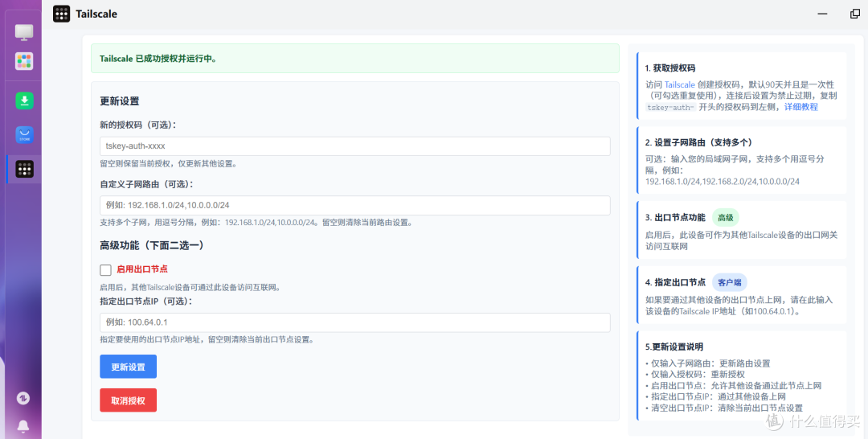Click the 仅输入授权码：重新授权 bullet line
This screenshot has height=439, width=868.
[694, 375]
